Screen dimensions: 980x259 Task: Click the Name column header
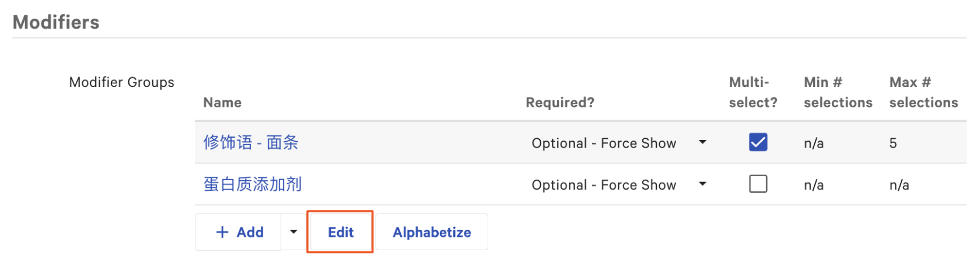point(222,103)
